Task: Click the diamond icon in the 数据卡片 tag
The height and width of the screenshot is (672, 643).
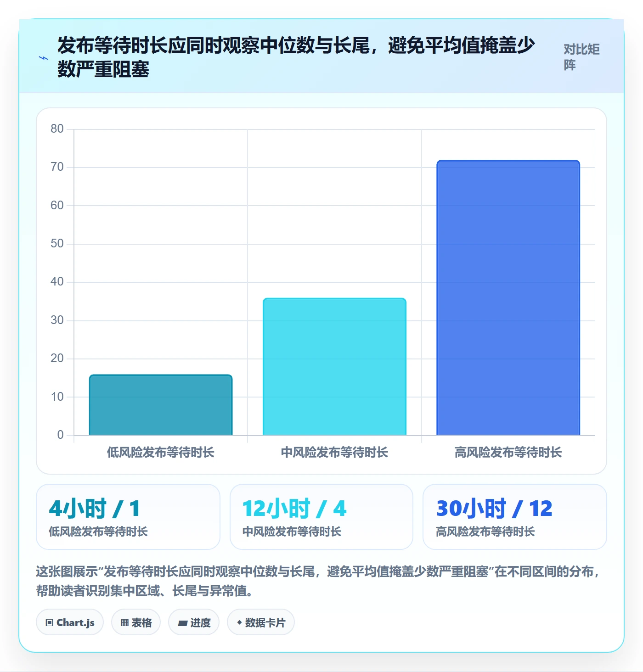Action: click(239, 622)
